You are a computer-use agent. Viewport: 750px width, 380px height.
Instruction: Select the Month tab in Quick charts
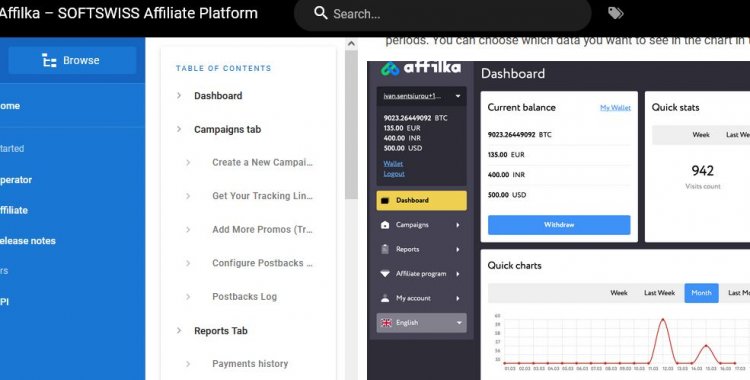pyautogui.click(x=701, y=293)
